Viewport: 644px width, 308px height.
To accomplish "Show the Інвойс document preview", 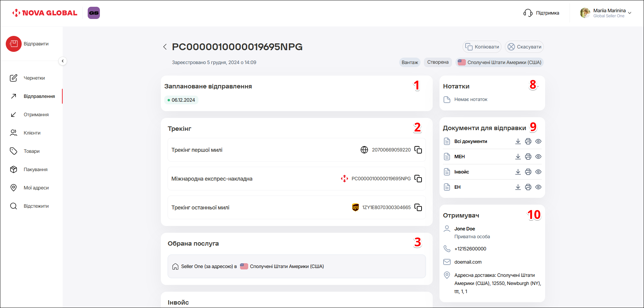I will pyautogui.click(x=538, y=172).
